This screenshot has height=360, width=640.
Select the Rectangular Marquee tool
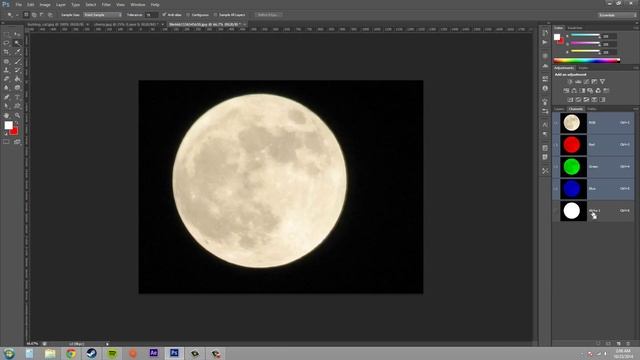pyautogui.click(x=6, y=35)
